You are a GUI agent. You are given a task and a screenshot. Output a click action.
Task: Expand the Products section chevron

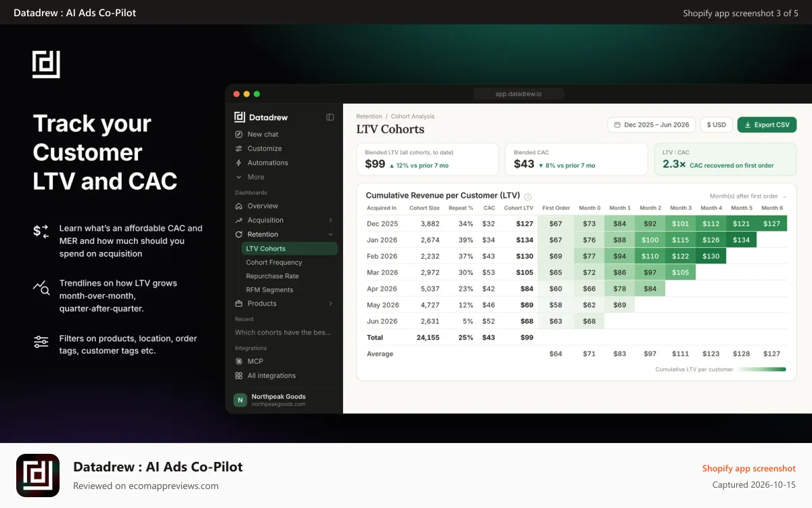(x=331, y=303)
